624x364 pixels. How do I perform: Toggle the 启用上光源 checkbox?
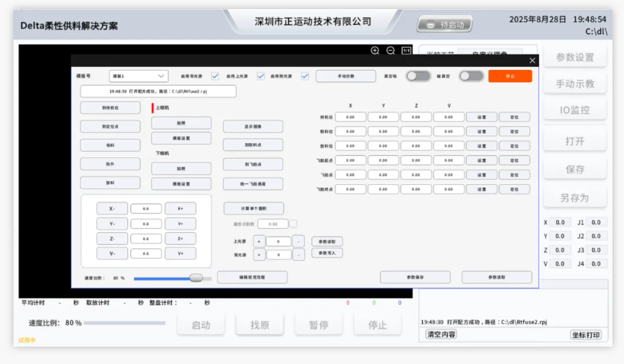261,76
